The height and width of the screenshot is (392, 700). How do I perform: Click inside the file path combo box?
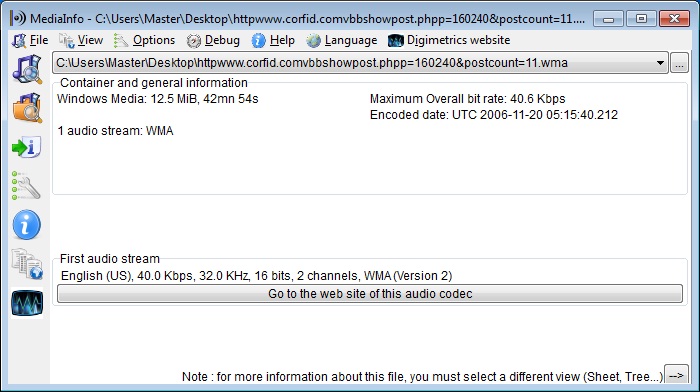353,63
